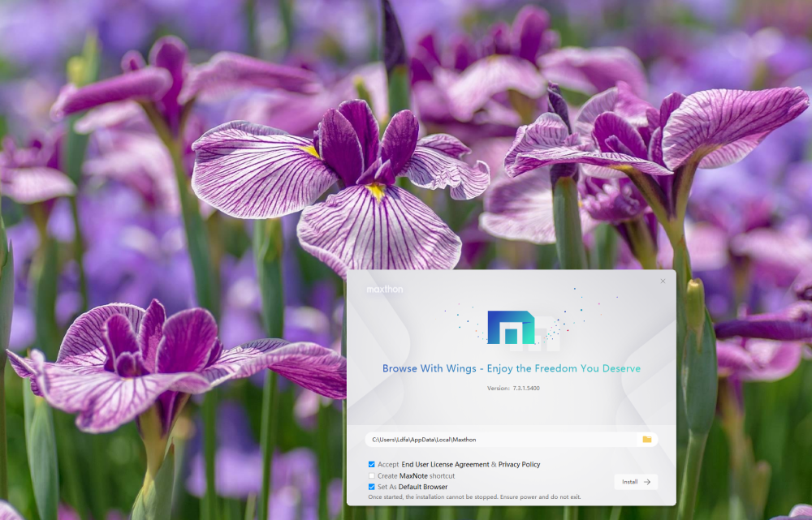812x520 pixels.
Task: Click the Browse With Wings tagline
Action: (x=511, y=368)
